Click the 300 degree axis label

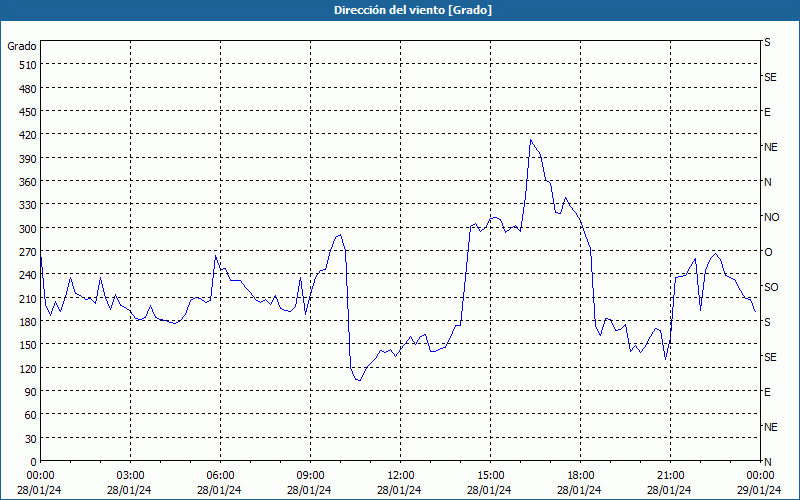(29, 229)
